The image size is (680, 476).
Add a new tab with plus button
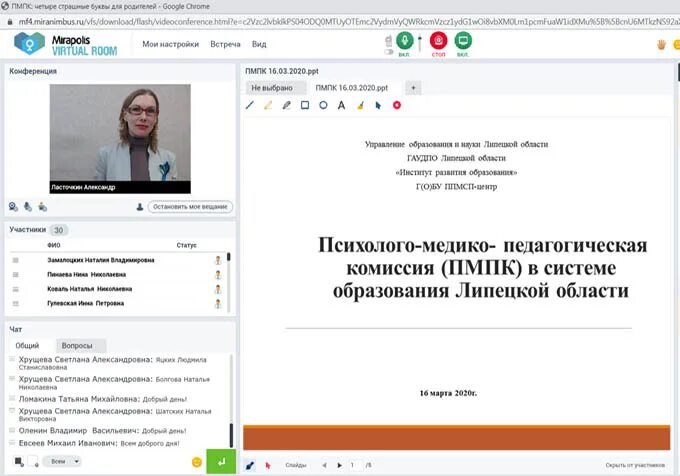click(x=413, y=88)
